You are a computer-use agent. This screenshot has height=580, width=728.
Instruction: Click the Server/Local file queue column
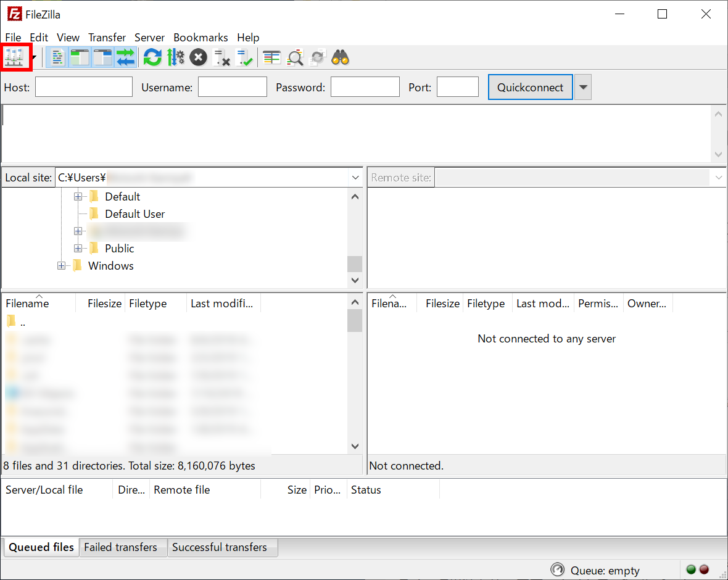click(57, 490)
